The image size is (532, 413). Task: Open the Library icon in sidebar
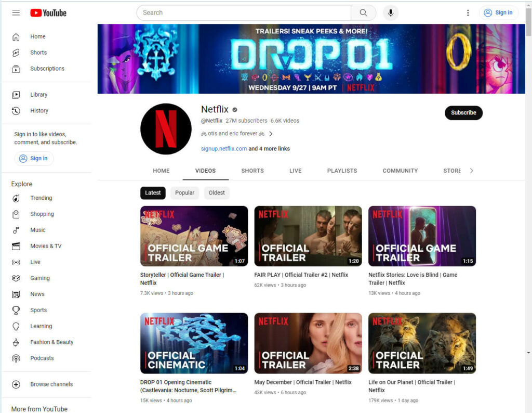(x=16, y=95)
